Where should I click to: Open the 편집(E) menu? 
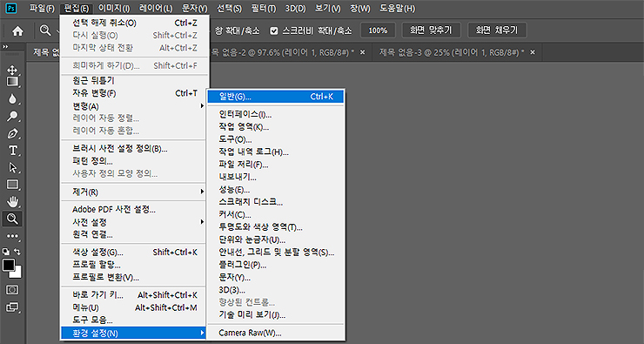(77, 8)
